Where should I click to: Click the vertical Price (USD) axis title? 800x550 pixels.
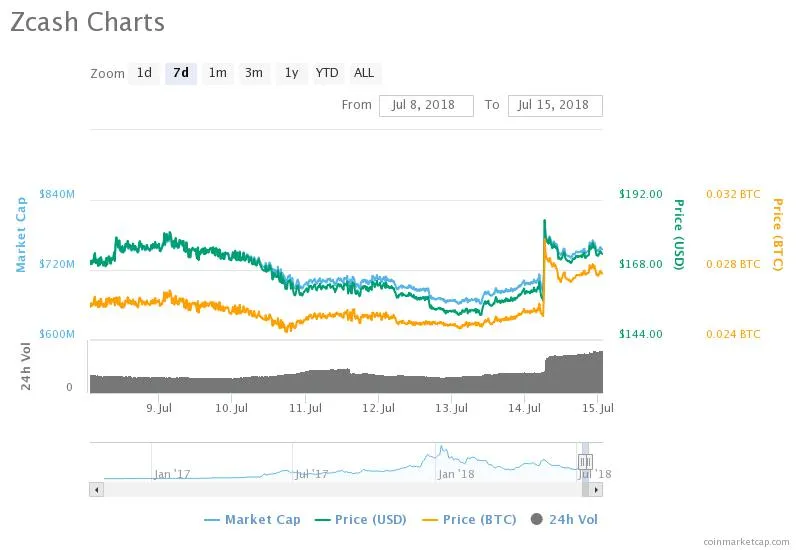(679, 235)
